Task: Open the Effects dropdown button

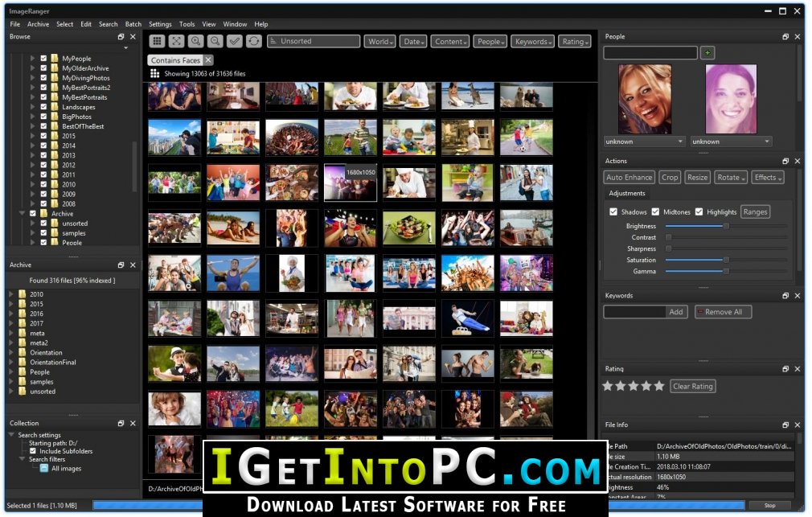Action: (768, 177)
